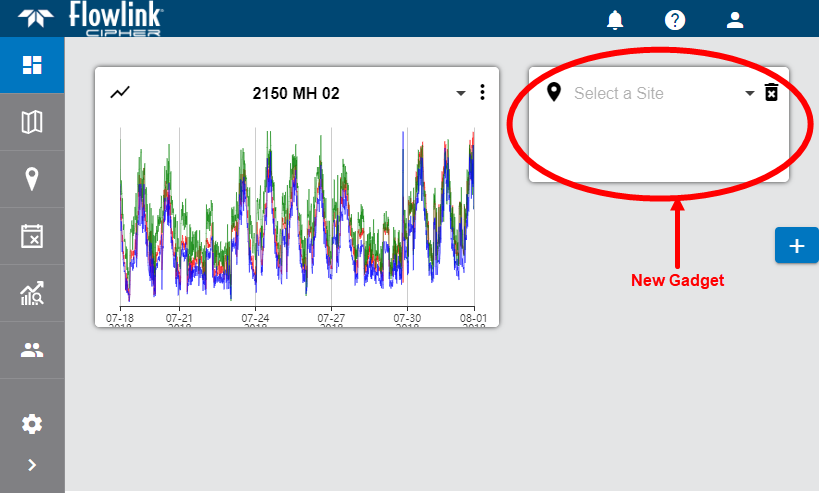Open the sites location pin in sidebar
819x493 pixels.
coord(32,179)
